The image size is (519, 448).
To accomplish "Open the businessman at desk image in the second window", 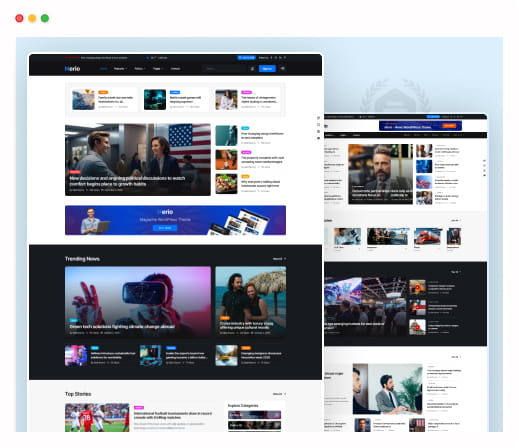I will pos(387,389).
